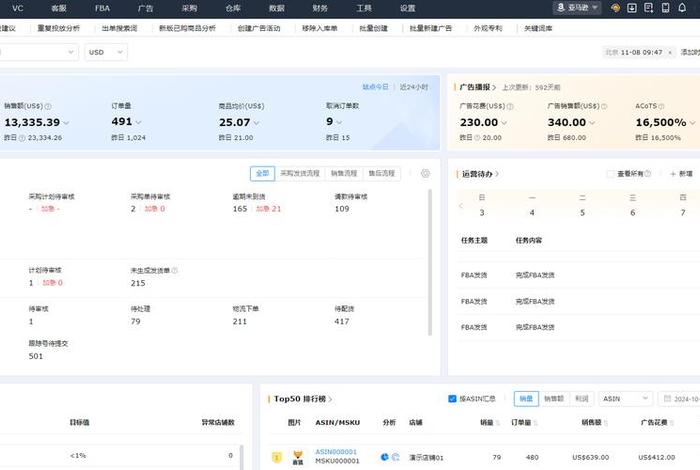Toggle the 按ASIN汇总 checkbox
700x470 pixels.
click(x=452, y=399)
